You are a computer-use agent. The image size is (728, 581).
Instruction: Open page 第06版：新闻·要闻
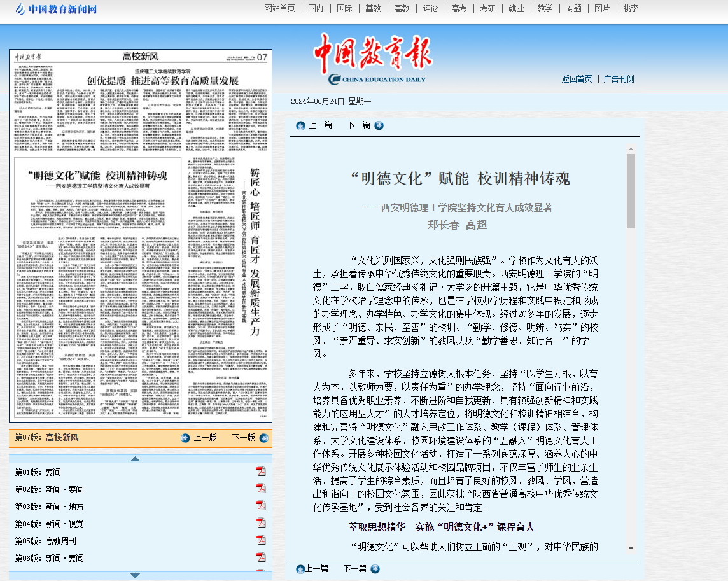pyautogui.click(x=49, y=558)
